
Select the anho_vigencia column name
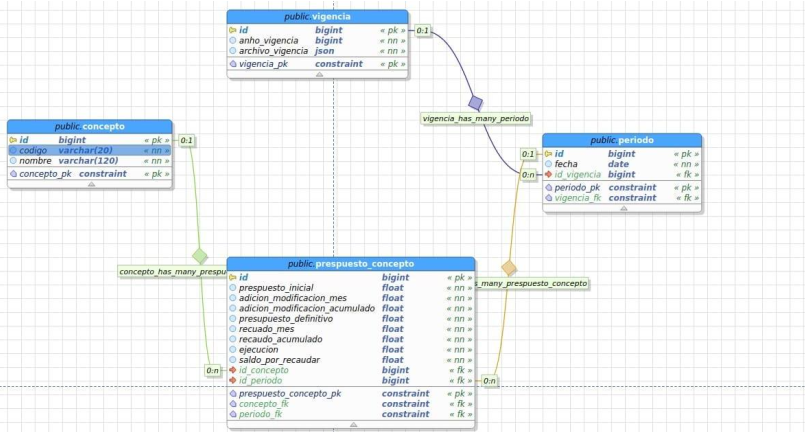click(x=269, y=41)
